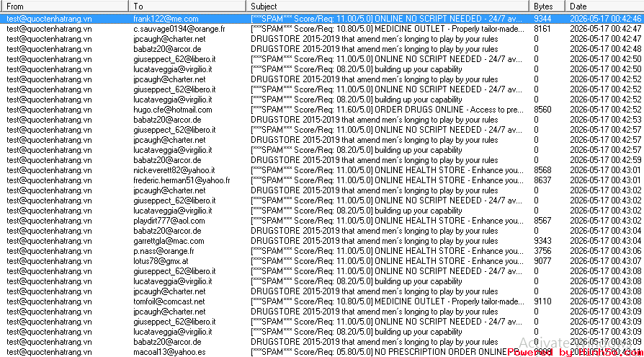Viewport: 644px width, 357px height.
Task: Click the 8637 bytes value
Action: coord(542,180)
